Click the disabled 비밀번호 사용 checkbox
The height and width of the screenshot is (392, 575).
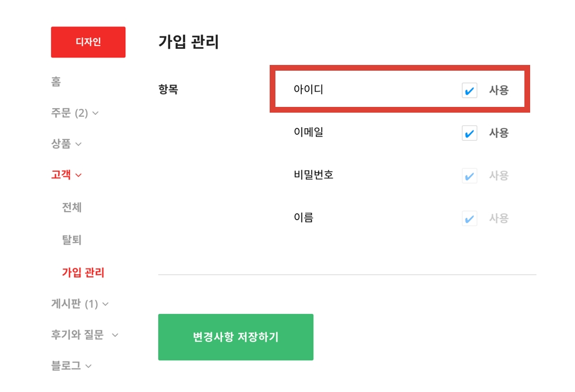469,175
